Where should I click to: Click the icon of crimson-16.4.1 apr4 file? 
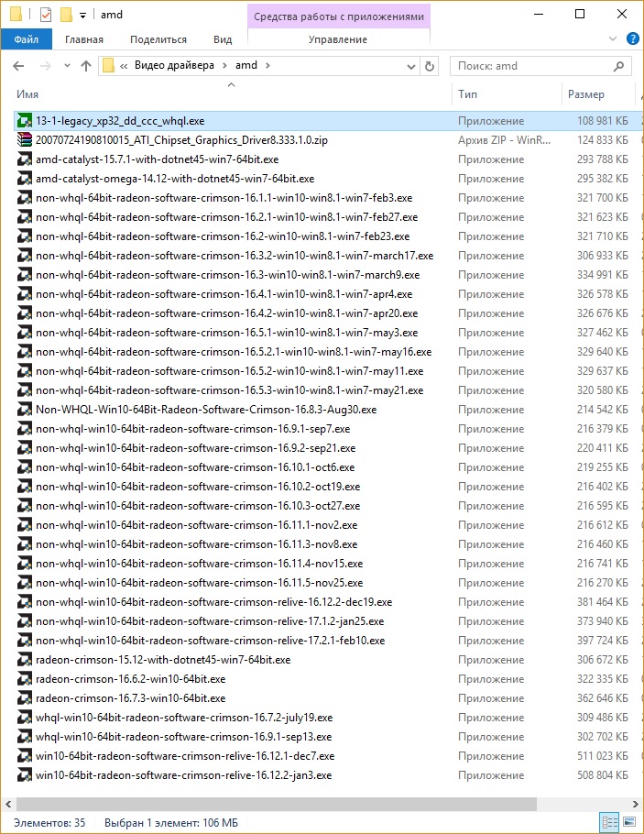point(25,294)
